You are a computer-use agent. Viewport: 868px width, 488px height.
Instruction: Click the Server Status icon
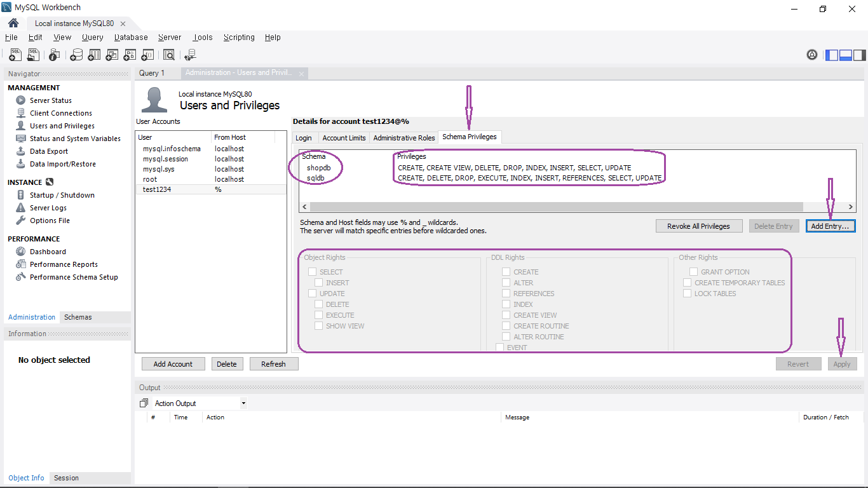[21, 100]
